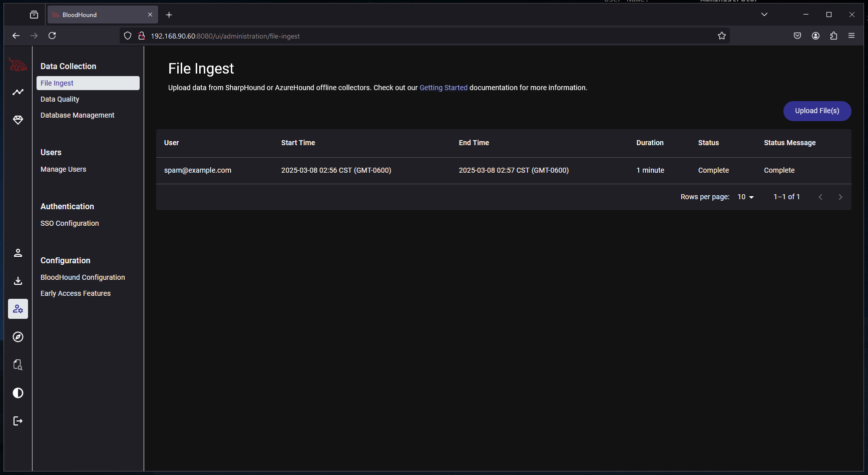The width and height of the screenshot is (868, 475).
Task: Click the '1 minute' duration cell
Action: click(650, 170)
